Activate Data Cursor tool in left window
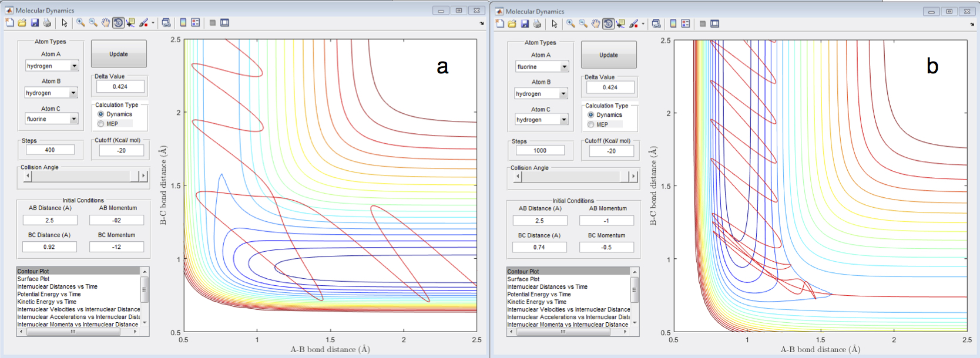The width and height of the screenshot is (980, 358). click(x=130, y=23)
